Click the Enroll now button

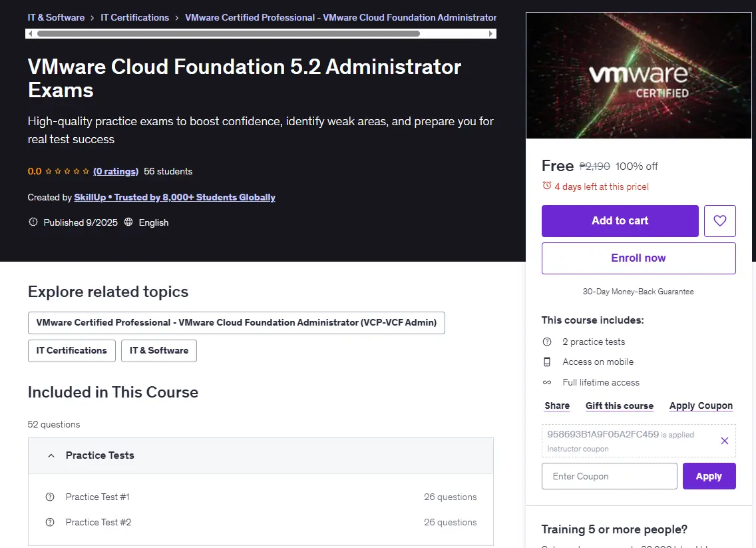(638, 258)
